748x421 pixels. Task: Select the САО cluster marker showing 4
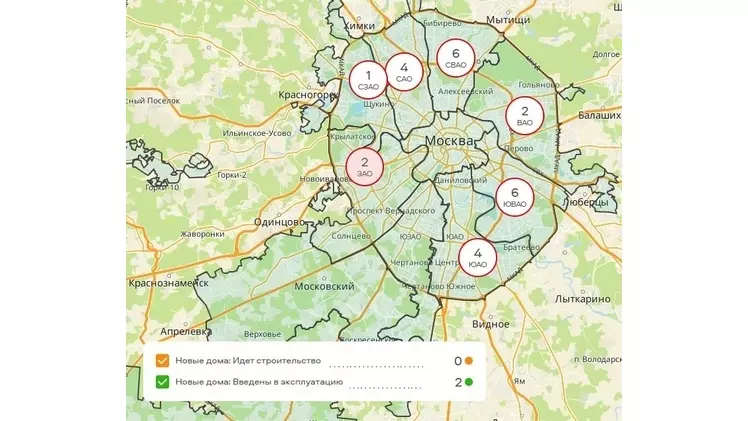[x=404, y=72]
